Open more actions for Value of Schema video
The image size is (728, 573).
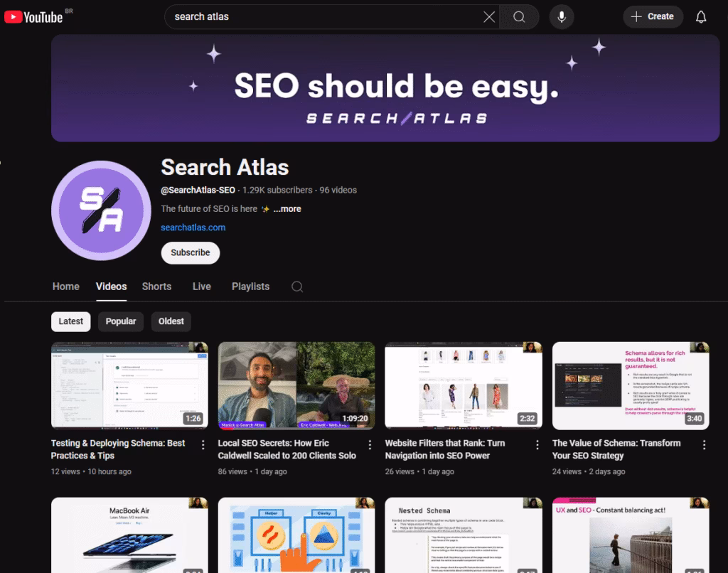click(x=704, y=445)
